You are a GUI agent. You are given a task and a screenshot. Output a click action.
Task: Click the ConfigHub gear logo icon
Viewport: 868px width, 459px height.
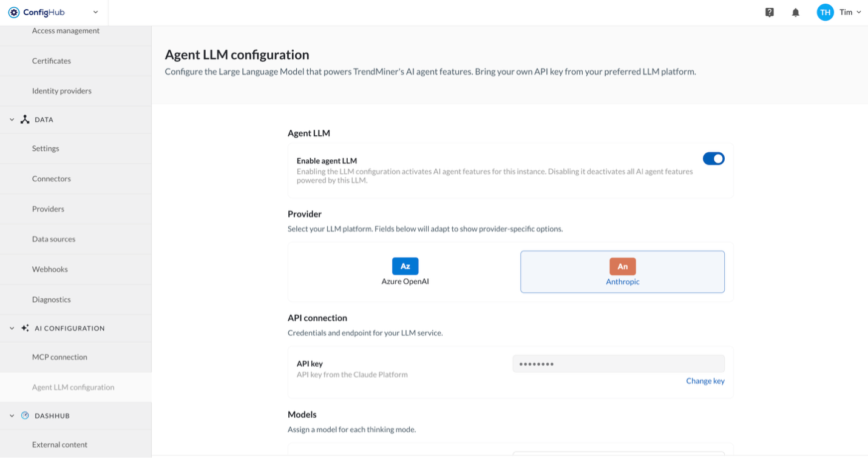(13, 12)
